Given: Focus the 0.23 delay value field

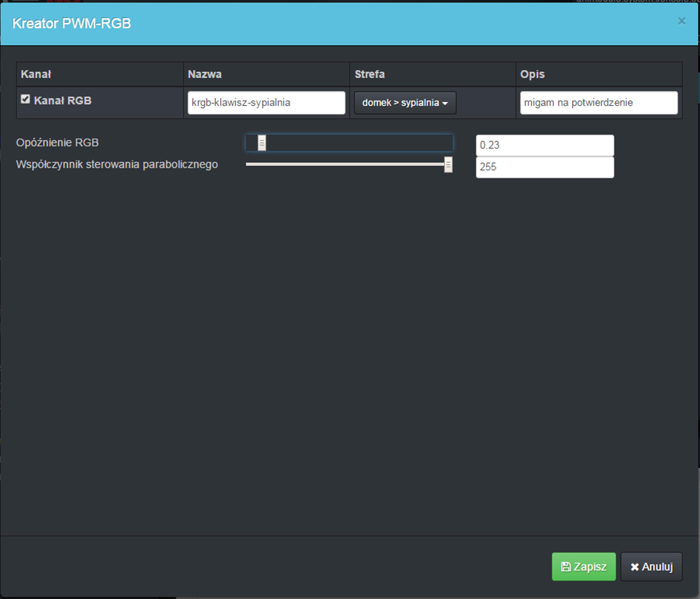Looking at the screenshot, I should [545, 145].
